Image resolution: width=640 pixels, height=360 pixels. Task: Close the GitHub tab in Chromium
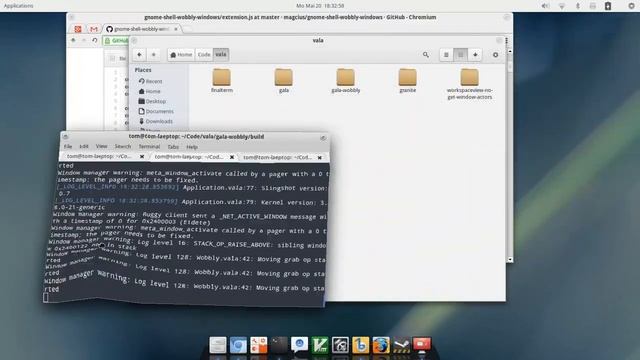[176, 29]
